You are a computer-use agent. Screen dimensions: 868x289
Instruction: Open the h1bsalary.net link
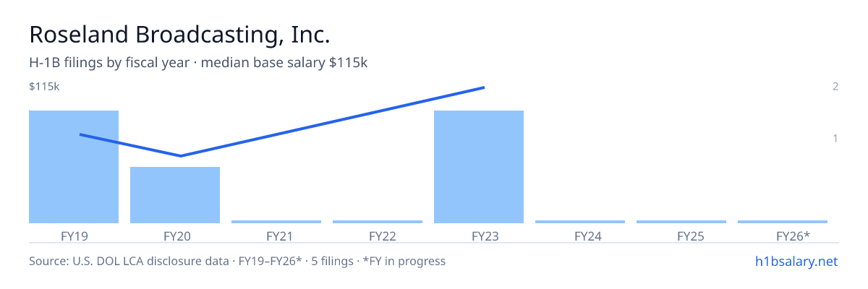(796, 261)
